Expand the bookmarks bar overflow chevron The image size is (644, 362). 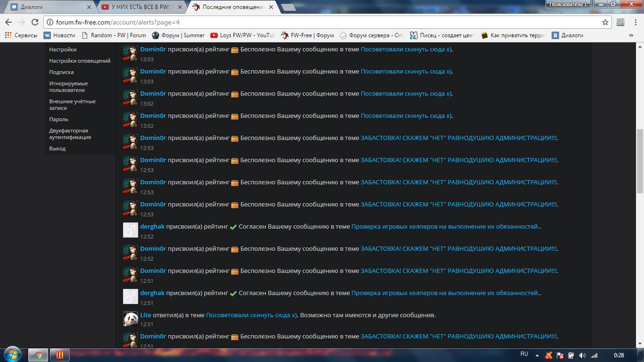(x=632, y=35)
